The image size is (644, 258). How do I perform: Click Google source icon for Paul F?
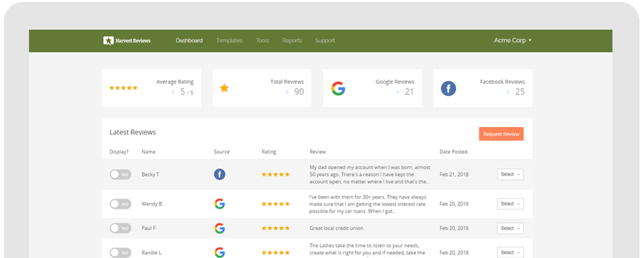(220, 228)
